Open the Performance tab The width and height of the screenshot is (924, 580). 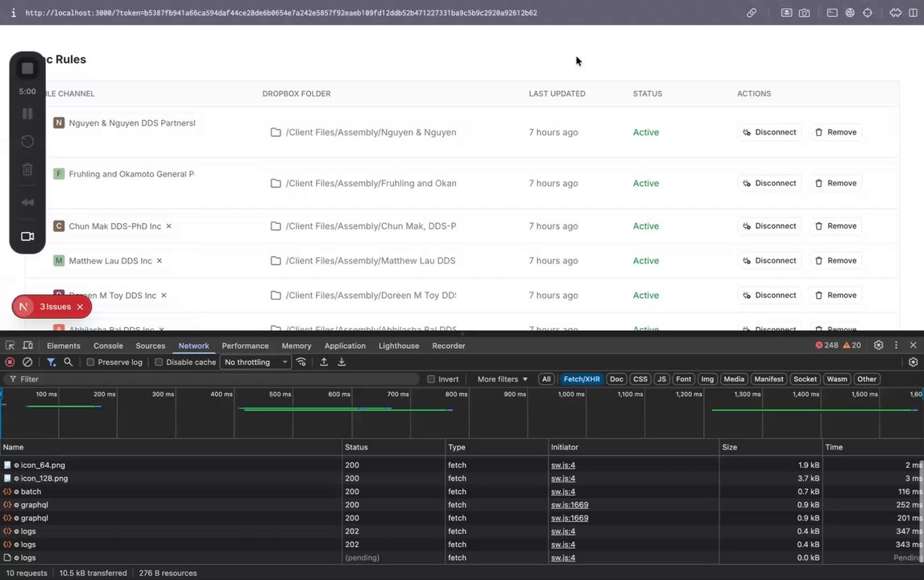pos(245,346)
